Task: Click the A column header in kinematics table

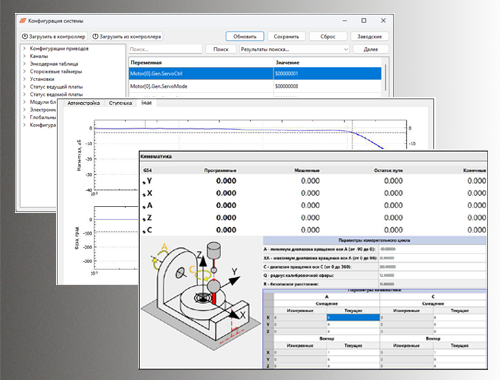Action: tap(327, 296)
